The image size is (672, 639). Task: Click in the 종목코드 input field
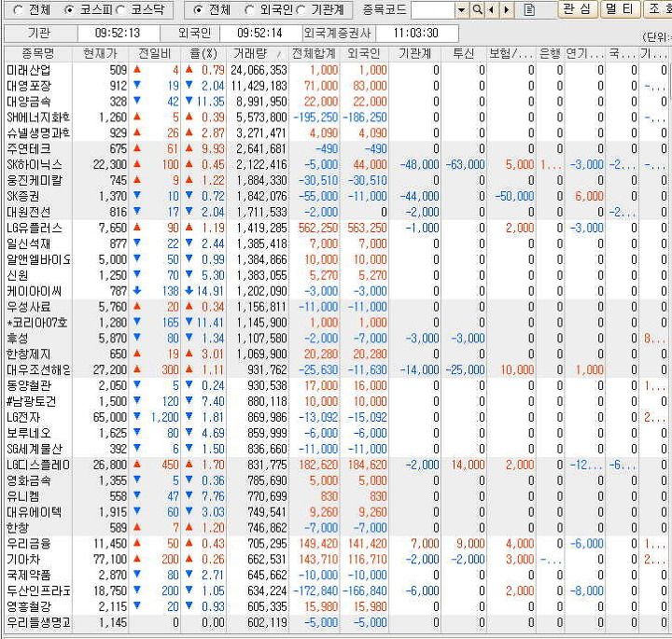point(433,10)
